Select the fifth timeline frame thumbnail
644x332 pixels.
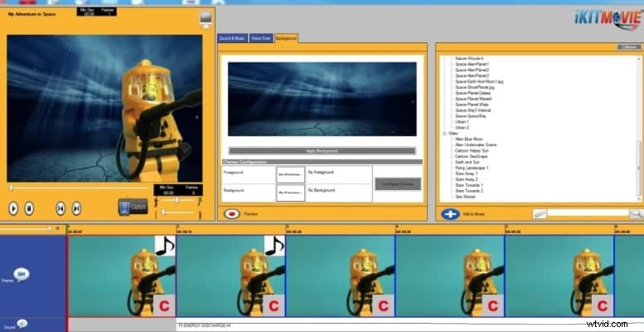coord(559,276)
